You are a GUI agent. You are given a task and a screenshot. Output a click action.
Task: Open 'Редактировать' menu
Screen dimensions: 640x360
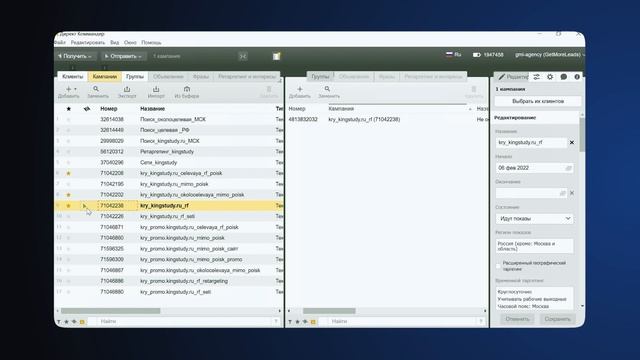(x=88, y=42)
